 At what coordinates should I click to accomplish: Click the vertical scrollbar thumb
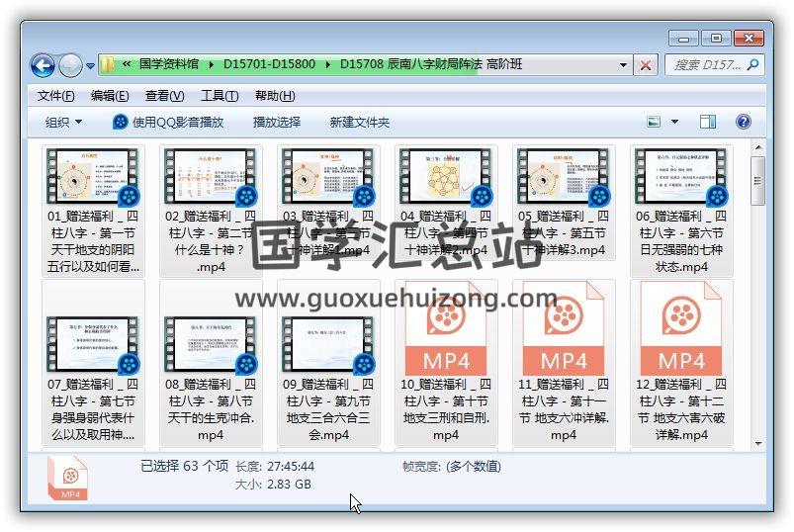point(758,181)
